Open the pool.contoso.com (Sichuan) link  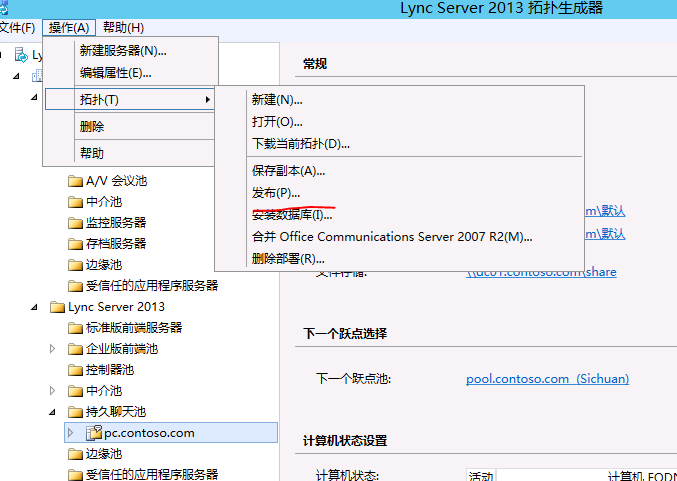pyautogui.click(x=547, y=379)
